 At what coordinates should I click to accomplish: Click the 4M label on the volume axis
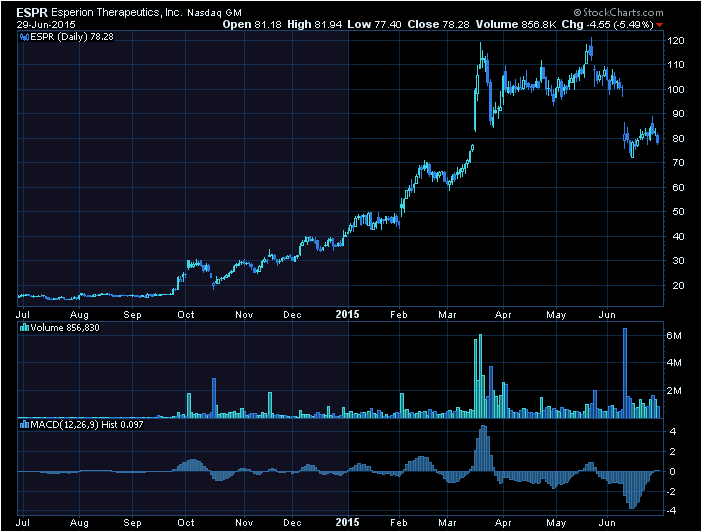(x=674, y=363)
